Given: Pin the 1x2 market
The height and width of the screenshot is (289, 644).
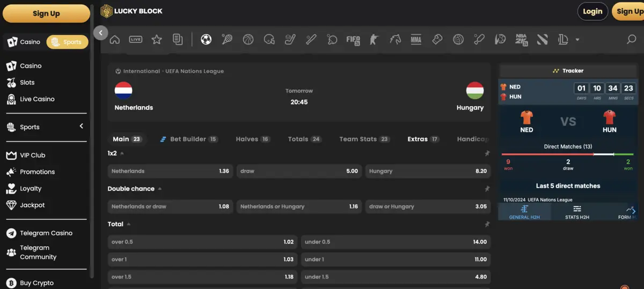Looking at the screenshot, I should (487, 153).
